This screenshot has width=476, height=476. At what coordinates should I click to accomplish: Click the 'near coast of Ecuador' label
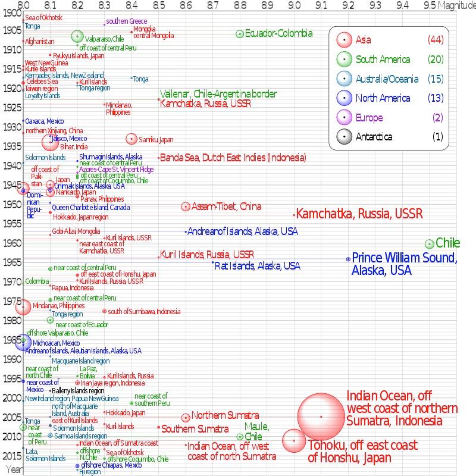82,324
